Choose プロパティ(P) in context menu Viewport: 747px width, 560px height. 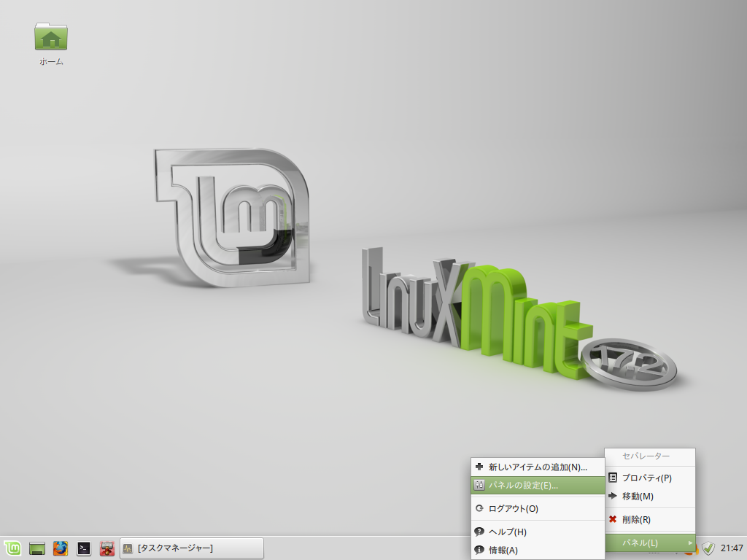(646, 478)
